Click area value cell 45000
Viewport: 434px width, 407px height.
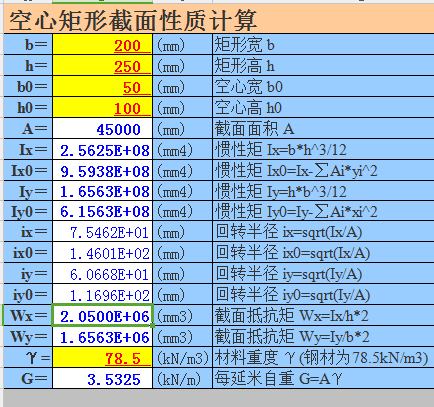click(102, 128)
